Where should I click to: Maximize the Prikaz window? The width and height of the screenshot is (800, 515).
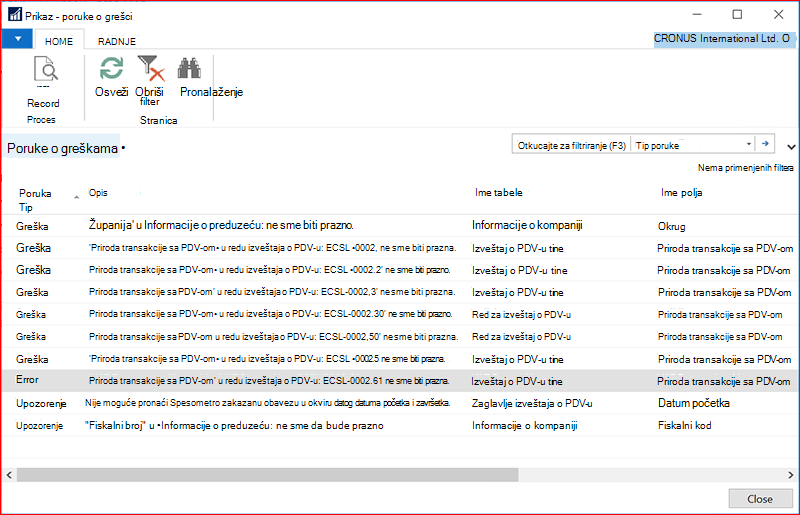pos(737,14)
